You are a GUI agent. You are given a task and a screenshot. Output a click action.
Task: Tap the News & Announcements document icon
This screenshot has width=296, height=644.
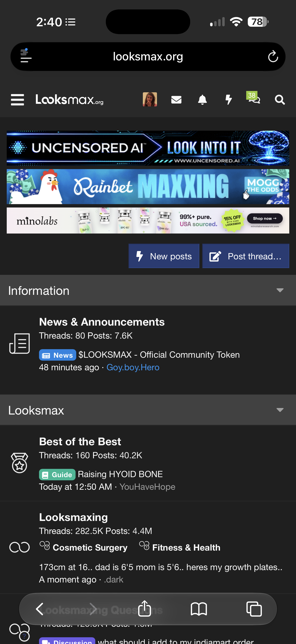pos(20,343)
